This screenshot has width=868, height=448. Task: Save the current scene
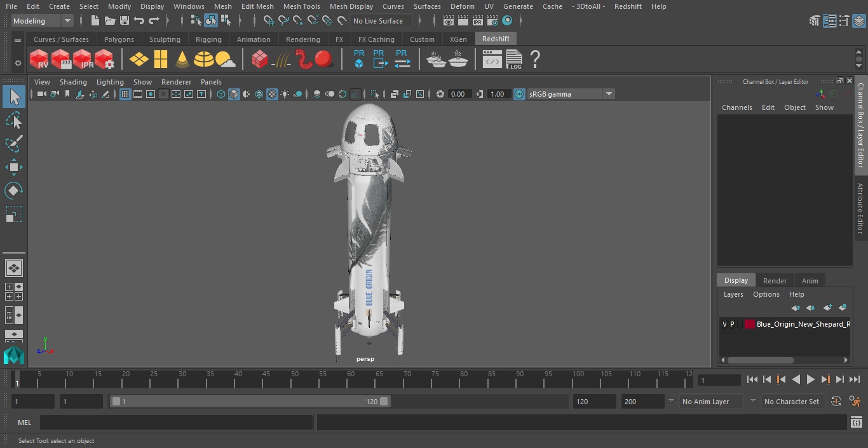pyautogui.click(x=124, y=21)
